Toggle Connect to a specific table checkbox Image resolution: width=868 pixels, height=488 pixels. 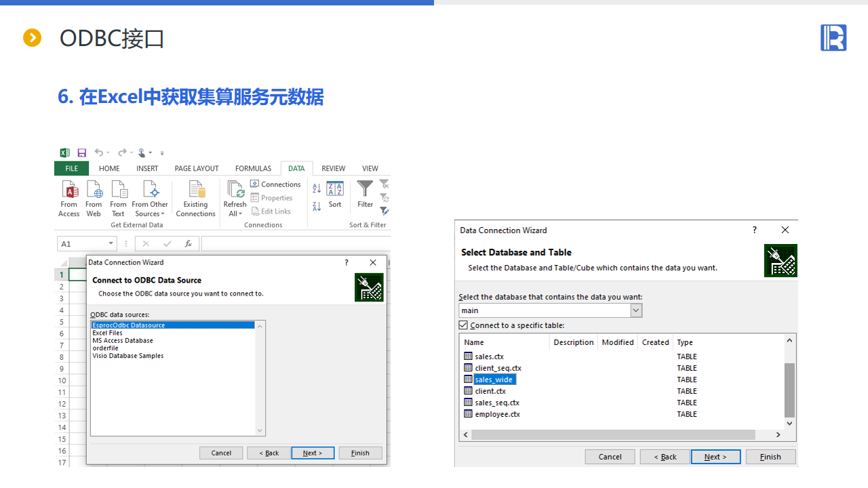464,325
